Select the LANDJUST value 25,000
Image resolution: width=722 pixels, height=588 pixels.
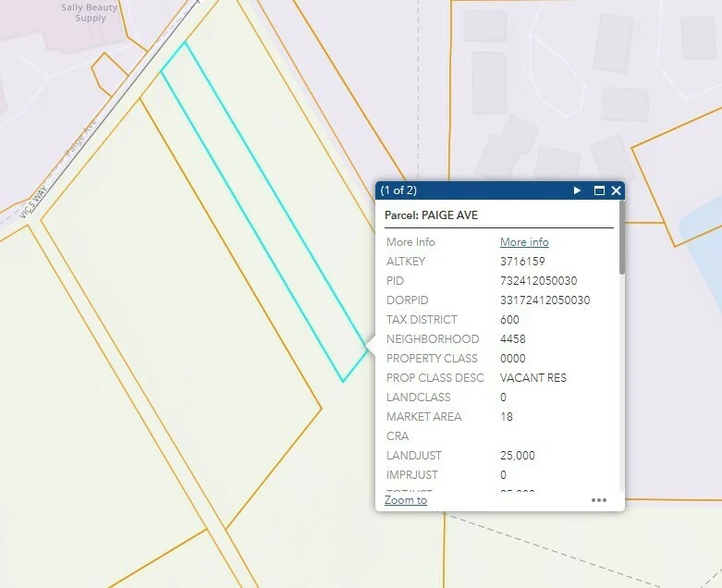point(518,456)
